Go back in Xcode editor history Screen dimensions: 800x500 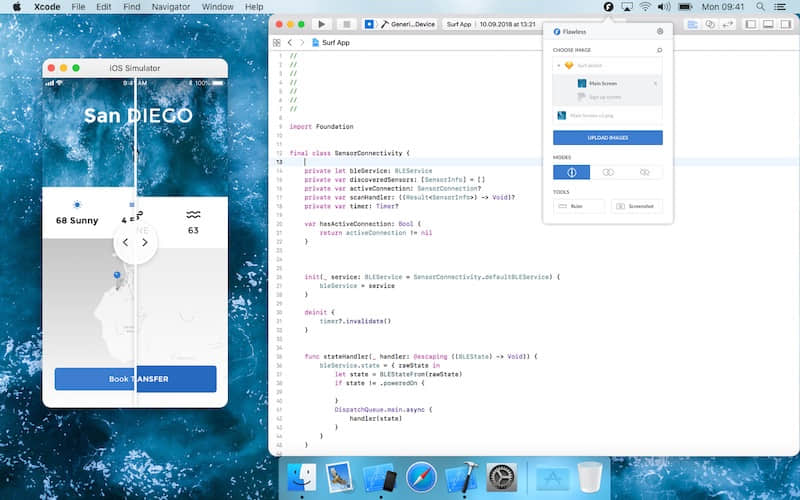(x=290, y=43)
